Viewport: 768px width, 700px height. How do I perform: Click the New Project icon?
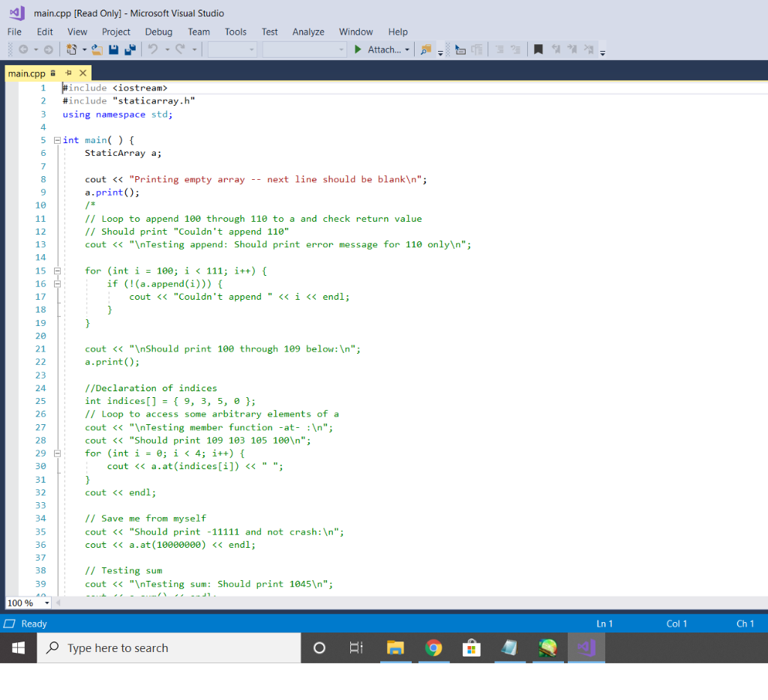coord(72,49)
